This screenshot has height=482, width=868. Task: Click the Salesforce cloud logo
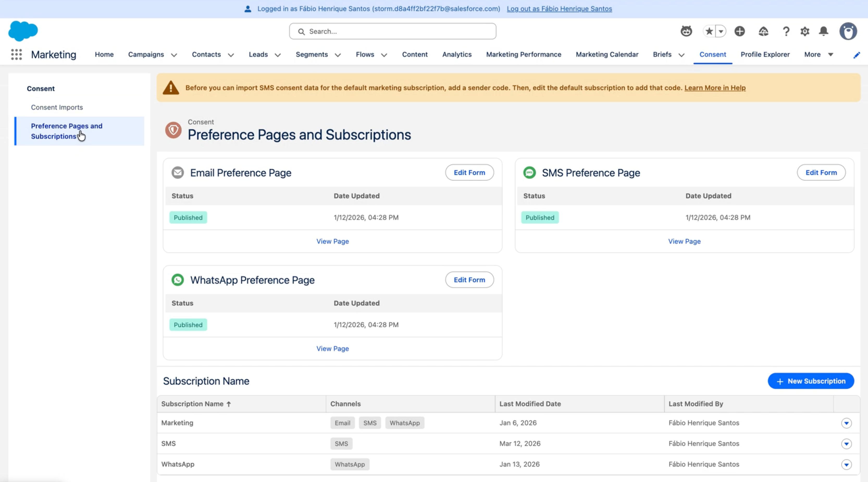(23, 31)
